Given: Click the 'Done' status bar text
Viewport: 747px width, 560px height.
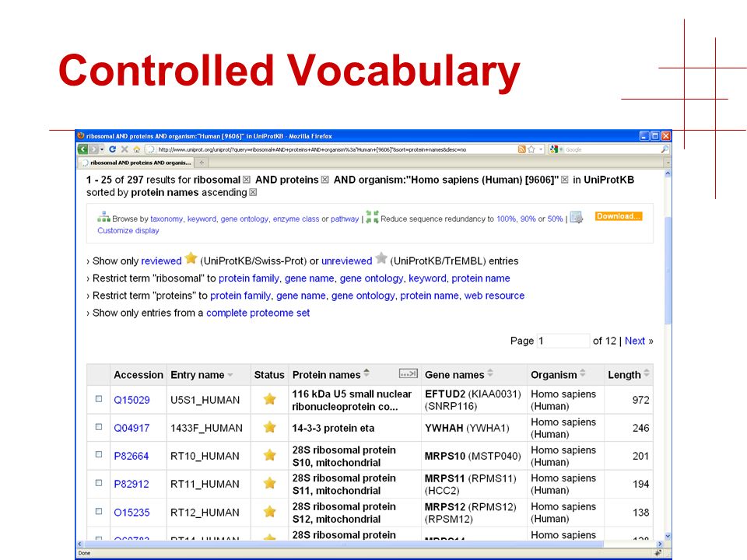Looking at the screenshot, I should (84, 553).
